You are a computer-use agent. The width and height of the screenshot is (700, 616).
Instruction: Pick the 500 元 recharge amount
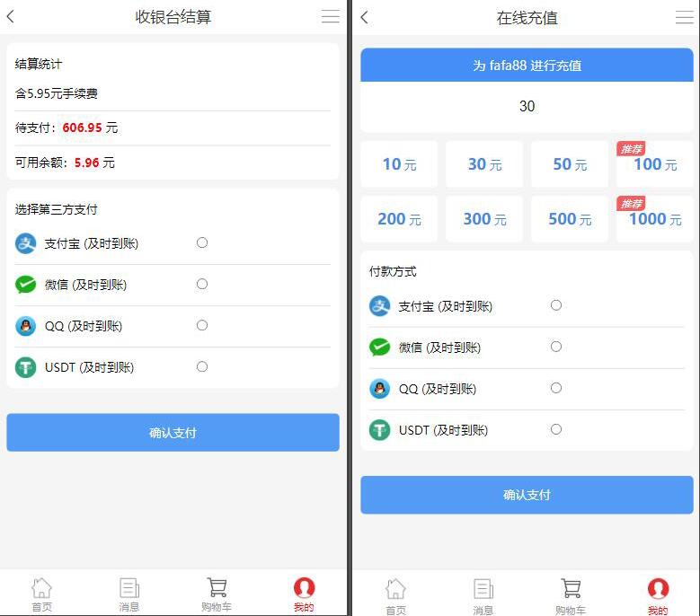pos(570,219)
